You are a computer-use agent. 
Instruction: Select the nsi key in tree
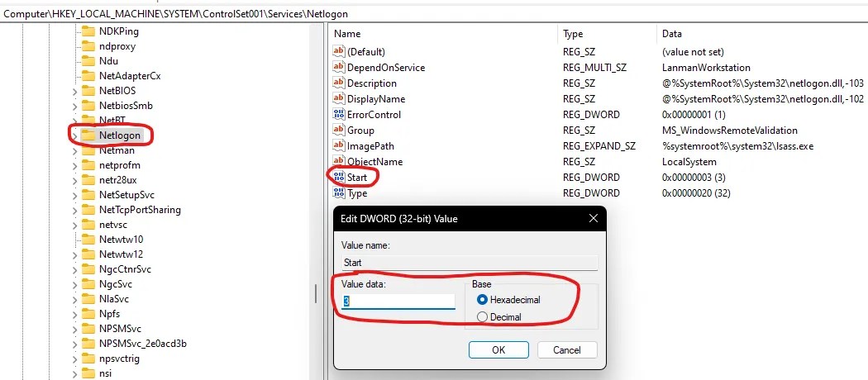coord(105,373)
